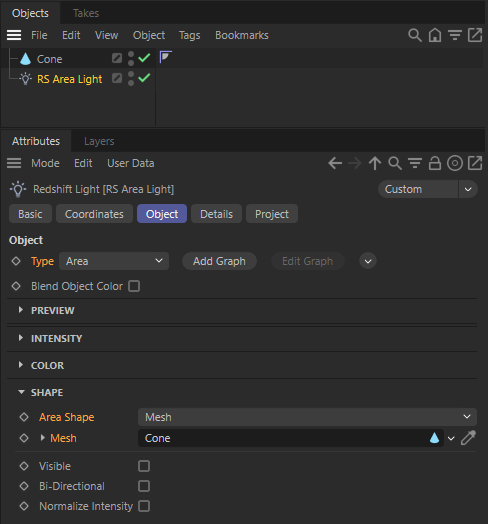Expand the INTENSITY section
The height and width of the screenshot is (524, 488).
(x=56, y=339)
